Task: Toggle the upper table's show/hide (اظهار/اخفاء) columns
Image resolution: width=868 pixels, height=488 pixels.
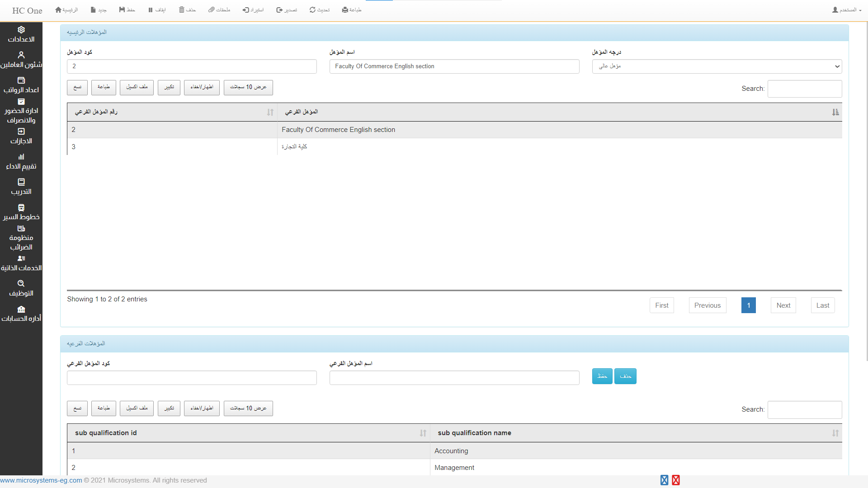Action: pos(202,87)
